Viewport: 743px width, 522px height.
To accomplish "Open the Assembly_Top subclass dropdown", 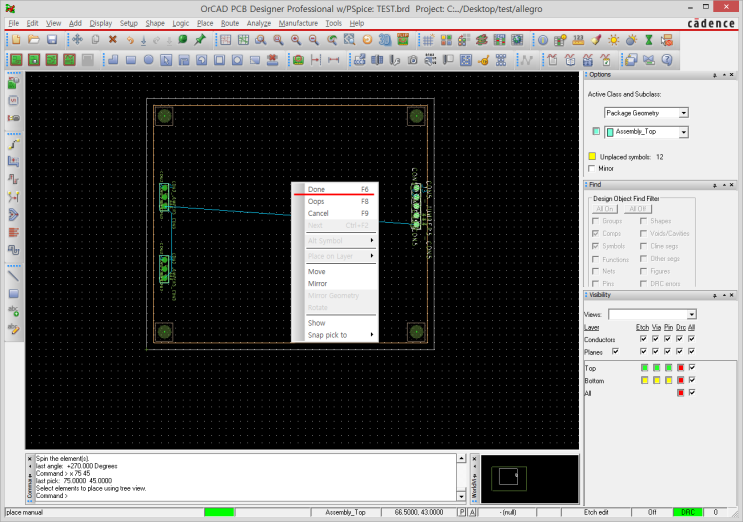I will tap(684, 131).
